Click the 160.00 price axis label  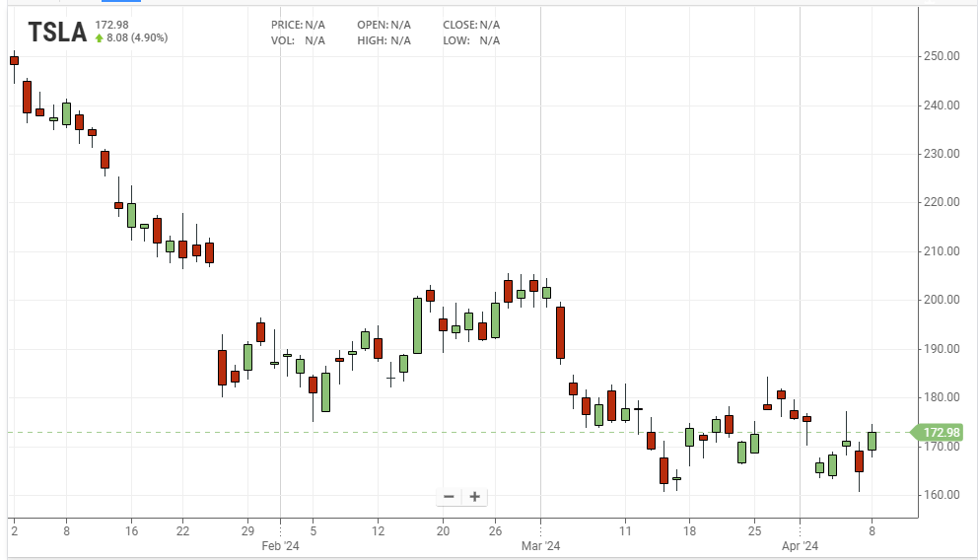pos(942,495)
